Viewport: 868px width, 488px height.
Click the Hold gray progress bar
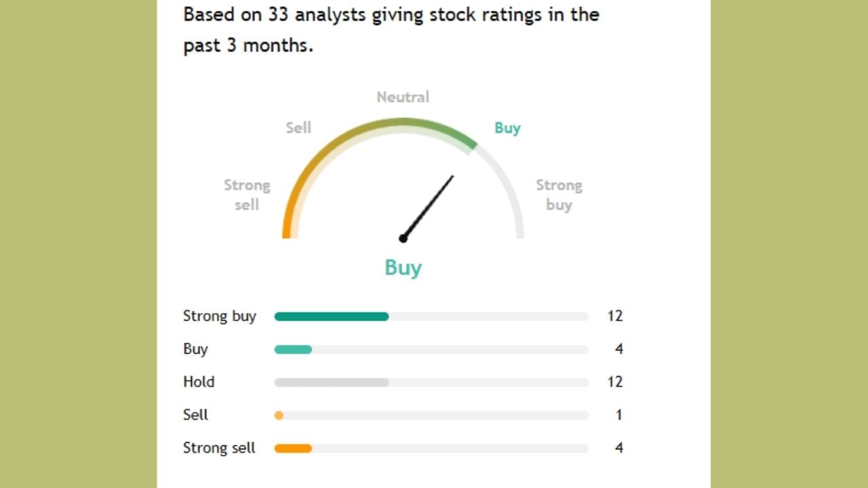(x=331, y=382)
